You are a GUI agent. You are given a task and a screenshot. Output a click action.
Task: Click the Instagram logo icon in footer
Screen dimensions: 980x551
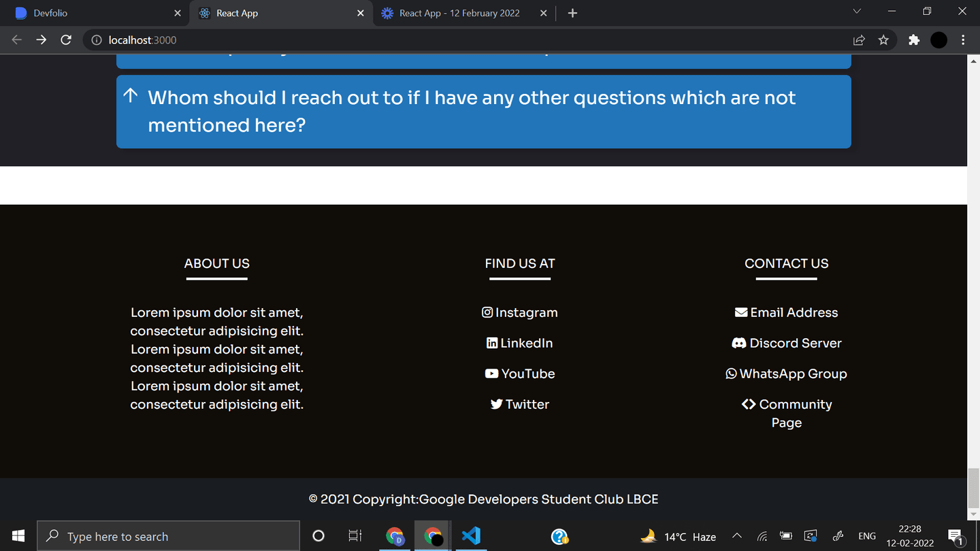pyautogui.click(x=487, y=312)
